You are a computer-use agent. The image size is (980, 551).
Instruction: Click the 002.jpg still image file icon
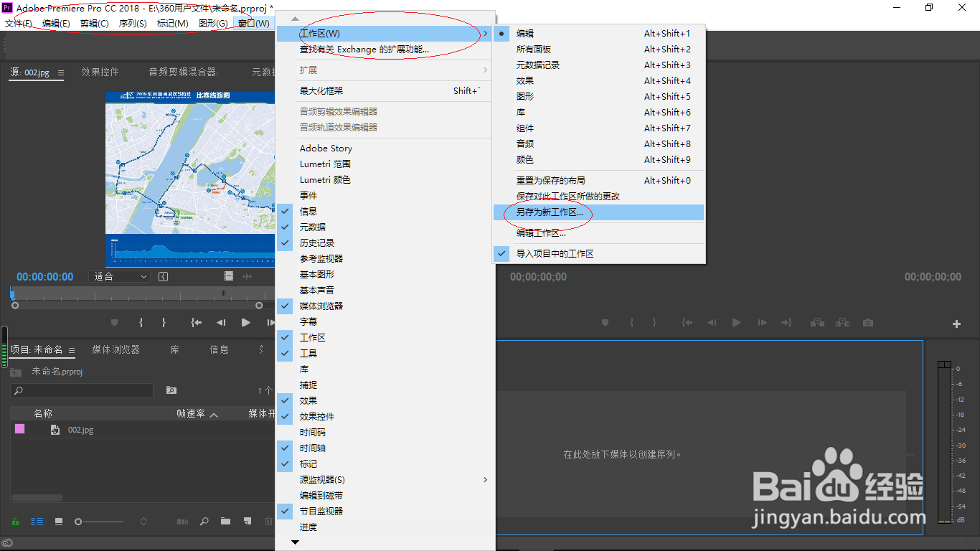click(x=55, y=430)
